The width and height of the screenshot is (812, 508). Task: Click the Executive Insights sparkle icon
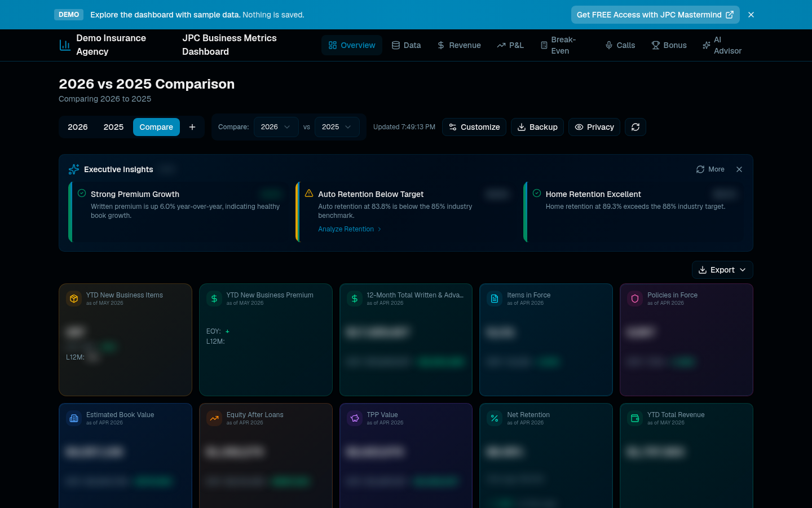74,169
